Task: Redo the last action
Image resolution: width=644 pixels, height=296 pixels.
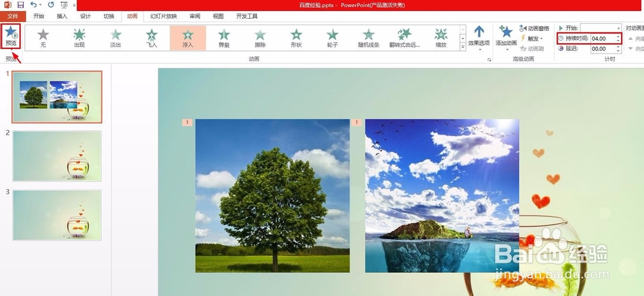Action: pyautogui.click(x=51, y=5)
